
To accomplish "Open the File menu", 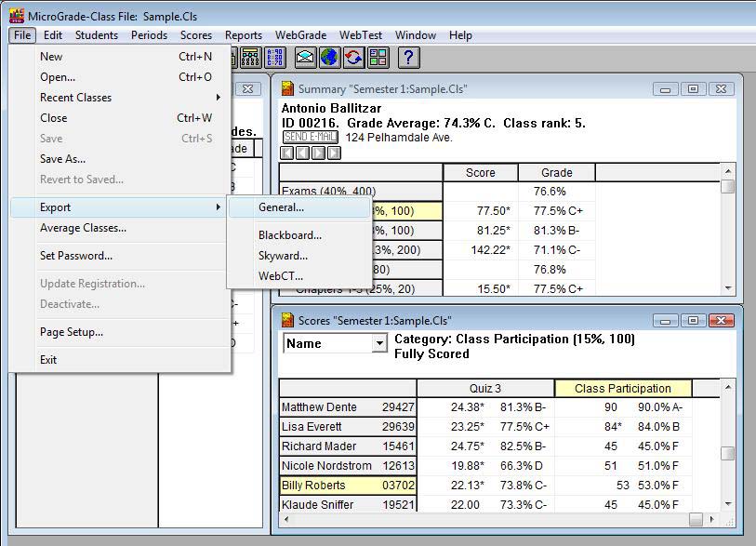I will click(22, 35).
